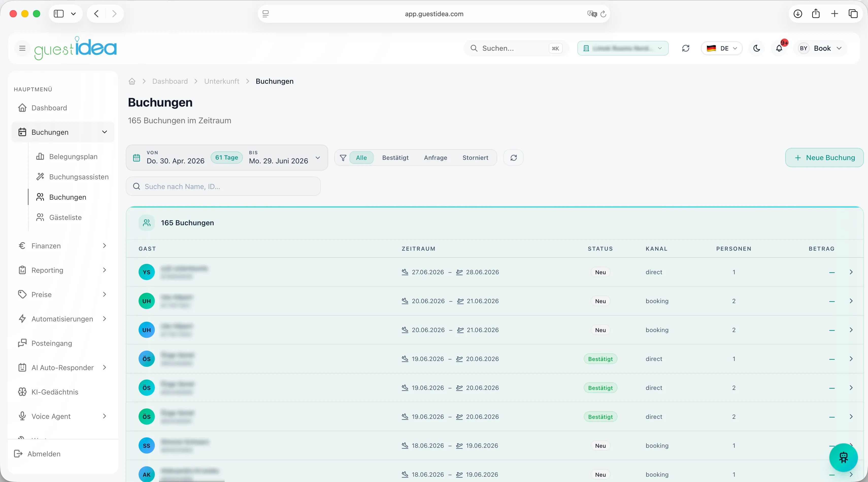This screenshot has width=868, height=482.
Task: Expand the Preise section
Action: (63, 294)
